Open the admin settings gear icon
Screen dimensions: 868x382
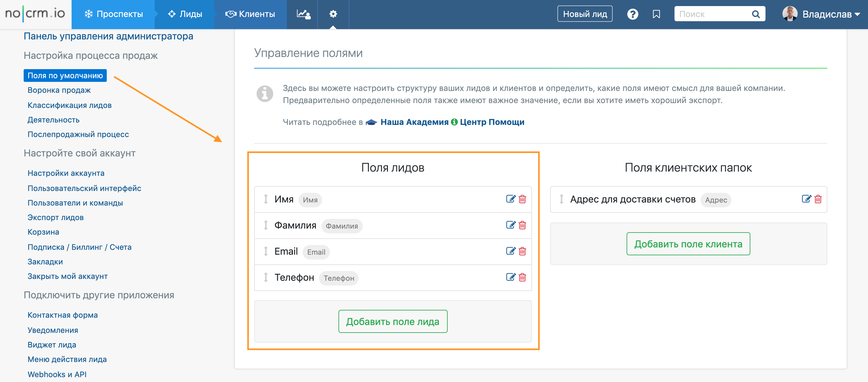[x=333, y=14]
